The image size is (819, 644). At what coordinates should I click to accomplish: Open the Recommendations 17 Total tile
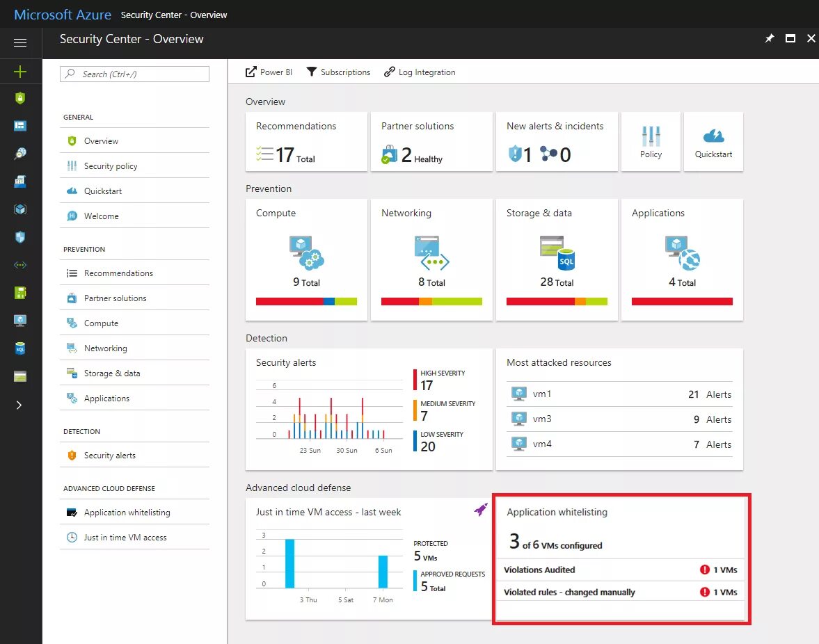pos(307,141)
